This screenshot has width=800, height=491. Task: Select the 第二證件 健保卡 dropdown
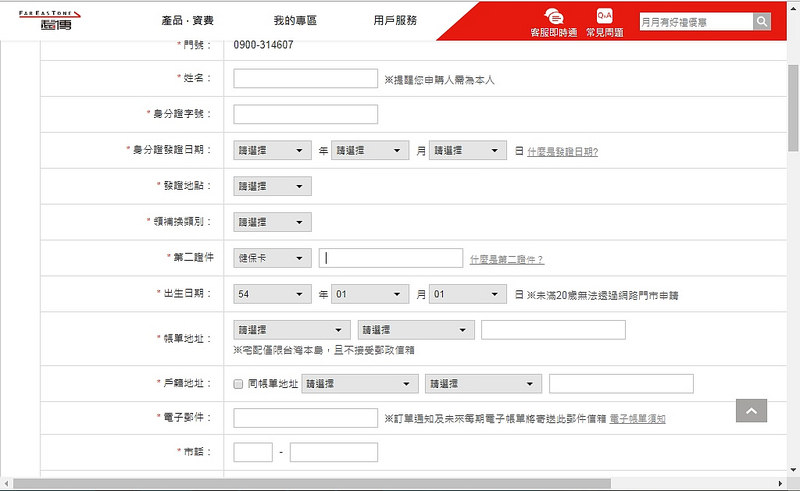pos(272,258)
